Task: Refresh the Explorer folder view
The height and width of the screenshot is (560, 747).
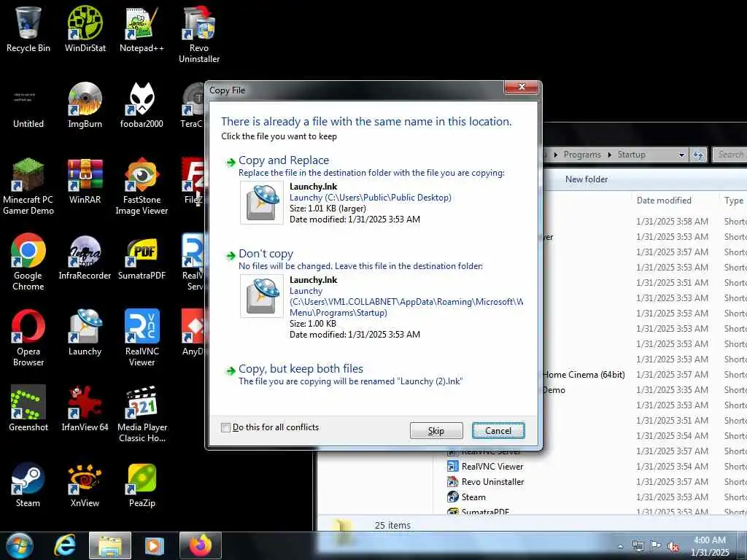Action: (698, 155)
